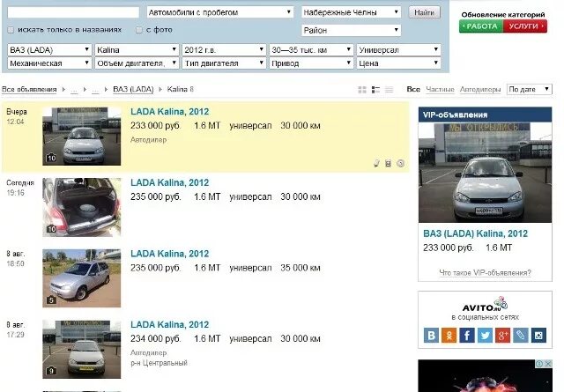Click into the search text field
This screenshot has width=564, height=392.
coord(73,12)
